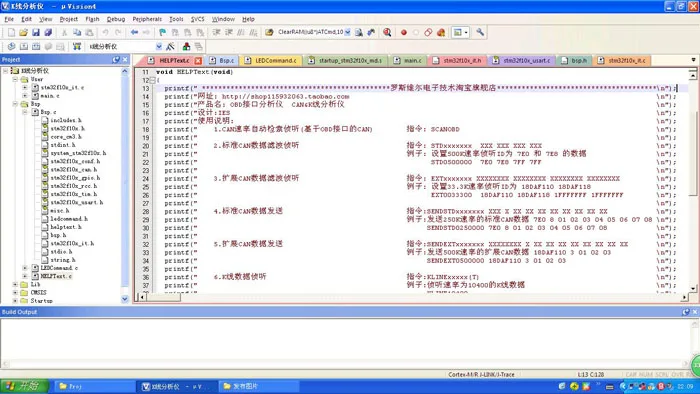Collapse the User folder in project tree
This screenshot has width=700, height=394.
(x=15, y=79)
